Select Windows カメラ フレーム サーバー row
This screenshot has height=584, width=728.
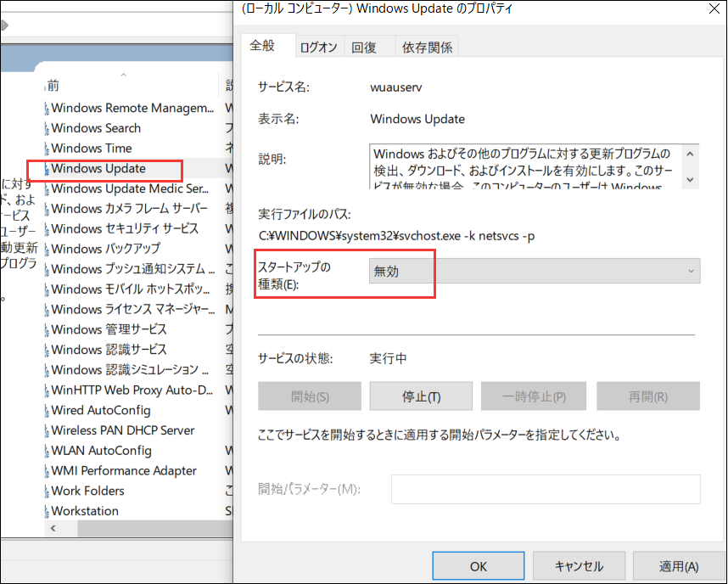click(138, 209)
